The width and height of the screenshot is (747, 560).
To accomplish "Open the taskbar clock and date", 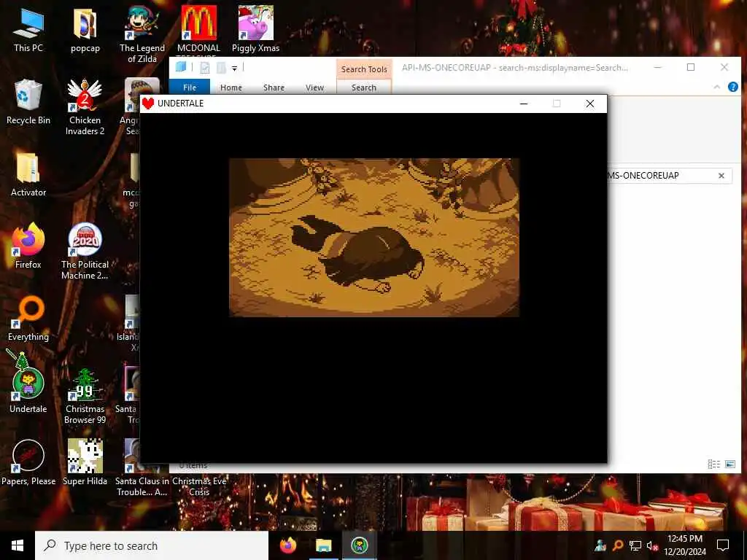I will pyautogui.click(x=684, y=545).
